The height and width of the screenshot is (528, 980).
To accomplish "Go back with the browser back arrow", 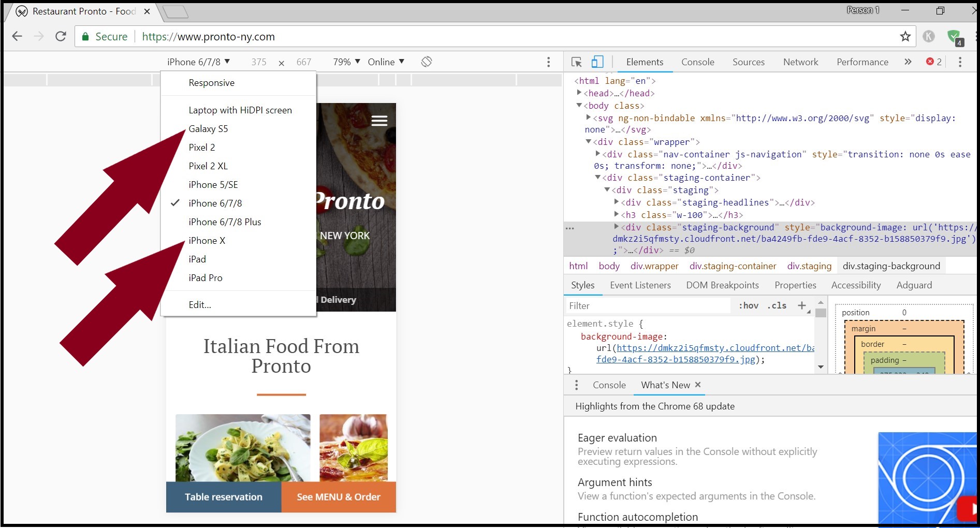I will click(17, 36).
